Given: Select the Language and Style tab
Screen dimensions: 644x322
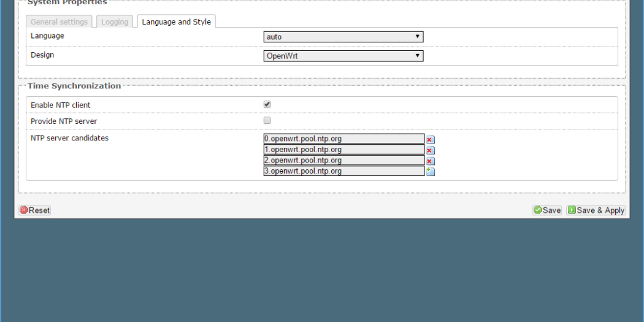Looking at the screenshot, I should [176, 22].
